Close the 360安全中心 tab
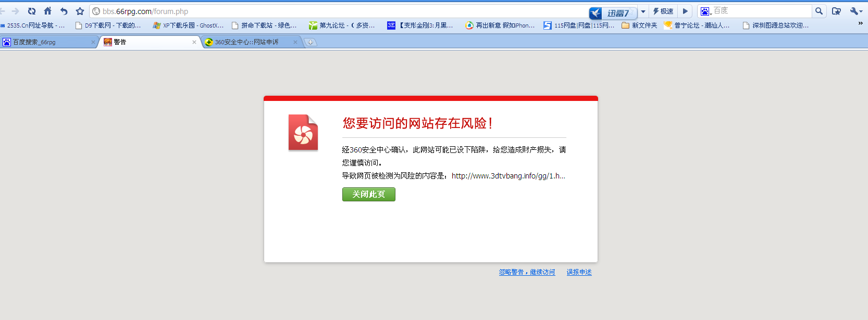The width and height of the screenshot is (868, 320). coord(295,42)
